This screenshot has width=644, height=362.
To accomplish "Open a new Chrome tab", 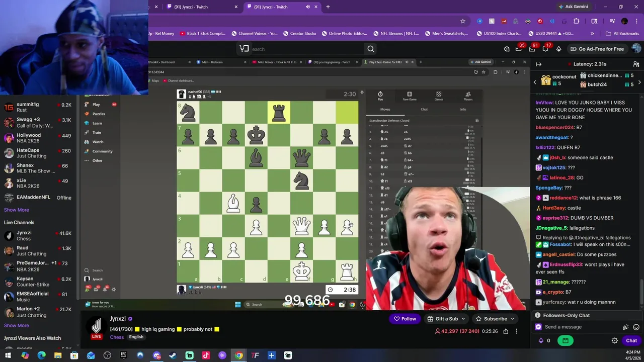I will (328, 7).
